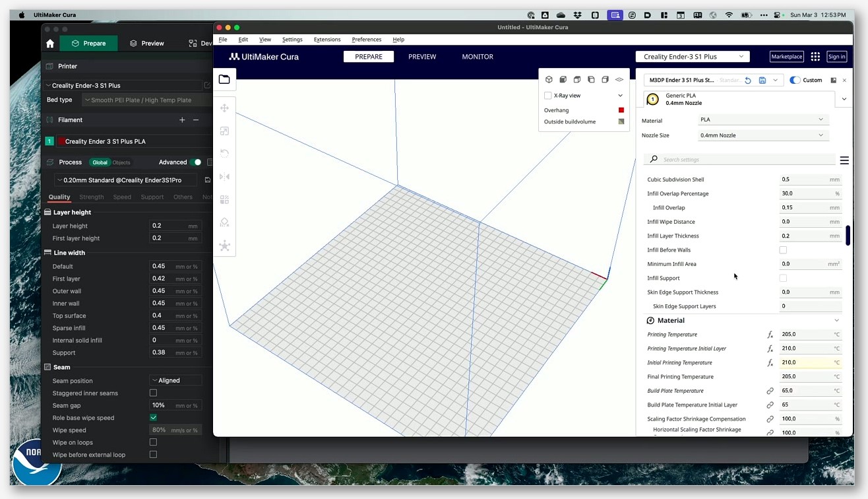This screenshot has width=868, height=499.
Task: Open the Nozzle Size dropdown
Action: [x=762, y=135]
